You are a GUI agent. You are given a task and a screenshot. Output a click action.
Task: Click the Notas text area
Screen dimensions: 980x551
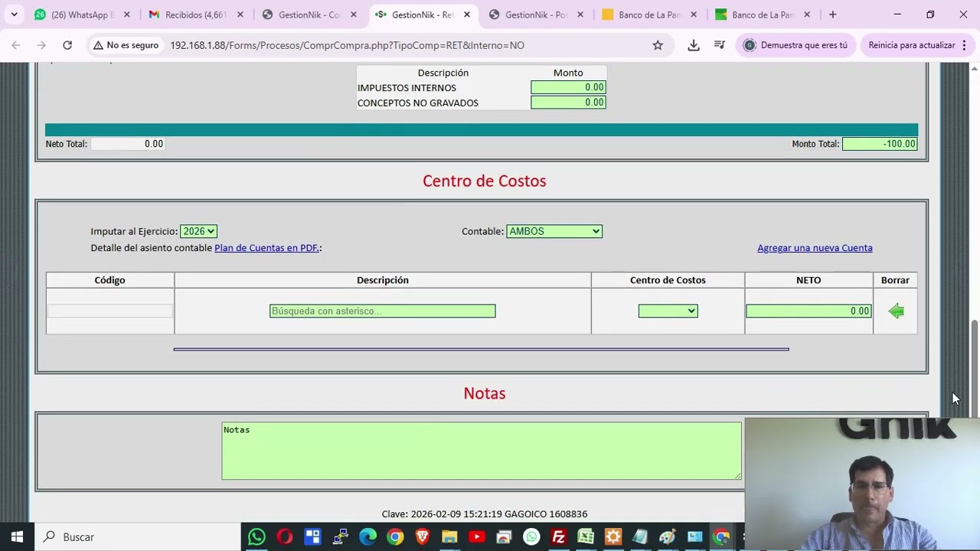pyautogui.click(x=482, y=451)
